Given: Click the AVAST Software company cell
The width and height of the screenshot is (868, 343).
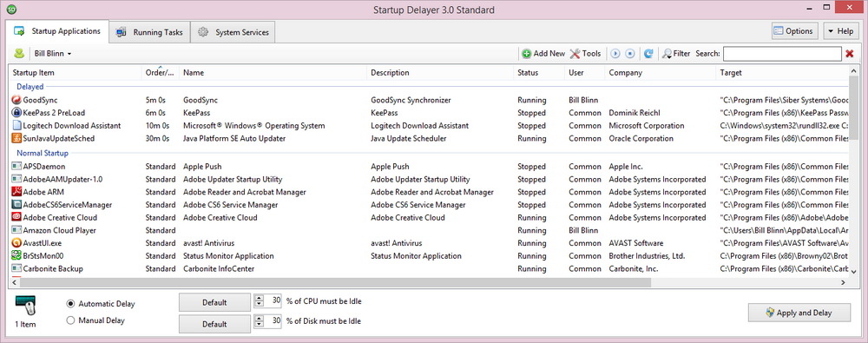Looking at the screenshot, I should coord(636,243).
